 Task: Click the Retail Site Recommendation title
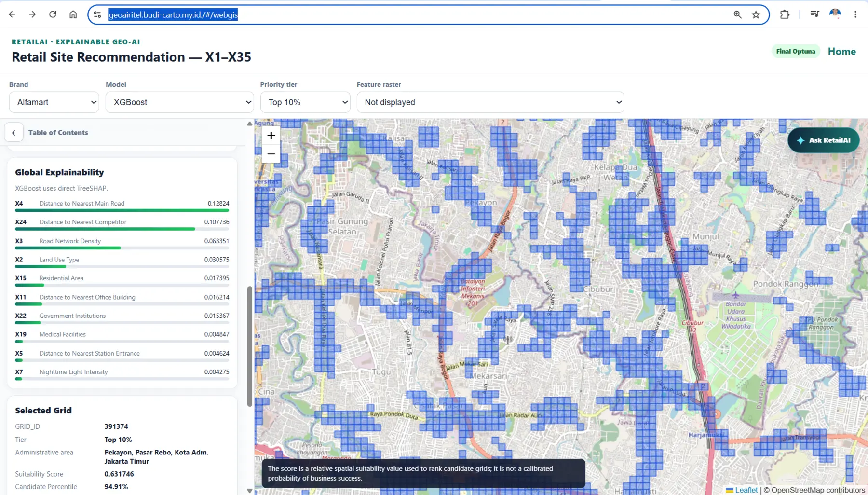coord(131,57)
